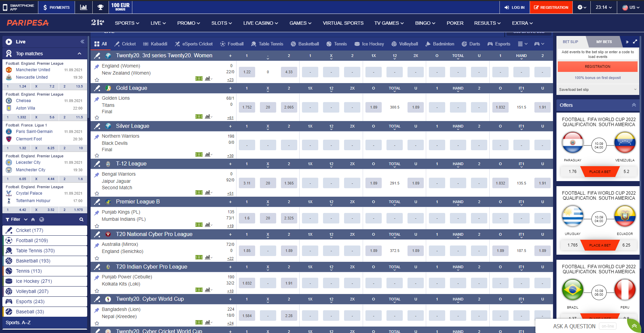This screenshot has width=644, height=333.
Task: Click the 21 games icon in navigation
Action: pyautogui.click(x=97, y=23)
